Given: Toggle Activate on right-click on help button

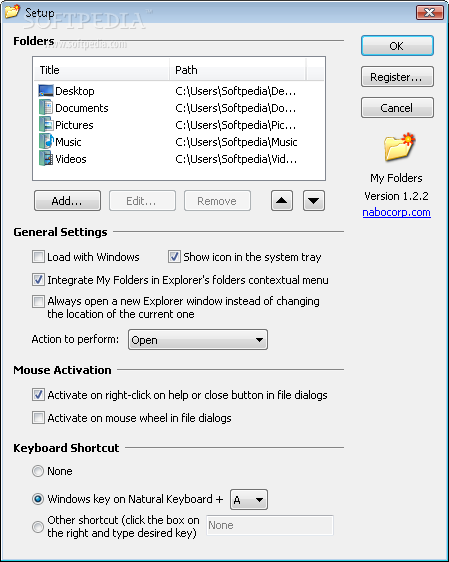Looking at the screenshot, I should coord(38,394).
